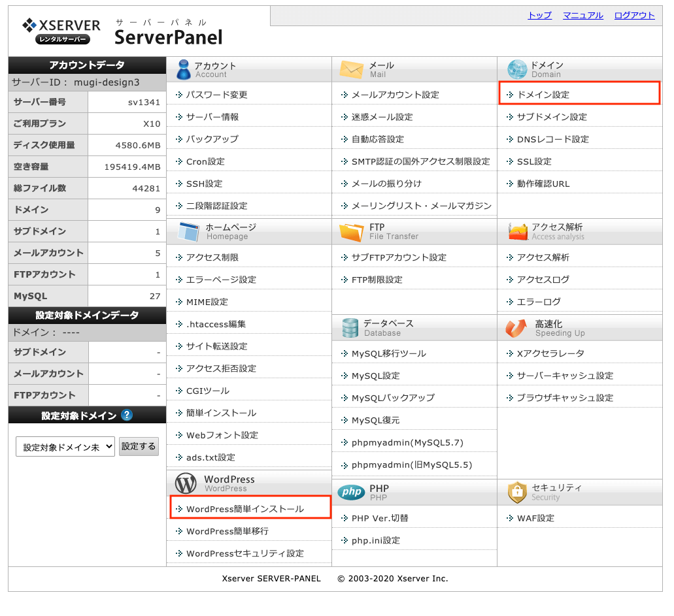Viewport: 674px width, 616px height.
Task: Open サイト転送設定
Action: click(216, 346)
